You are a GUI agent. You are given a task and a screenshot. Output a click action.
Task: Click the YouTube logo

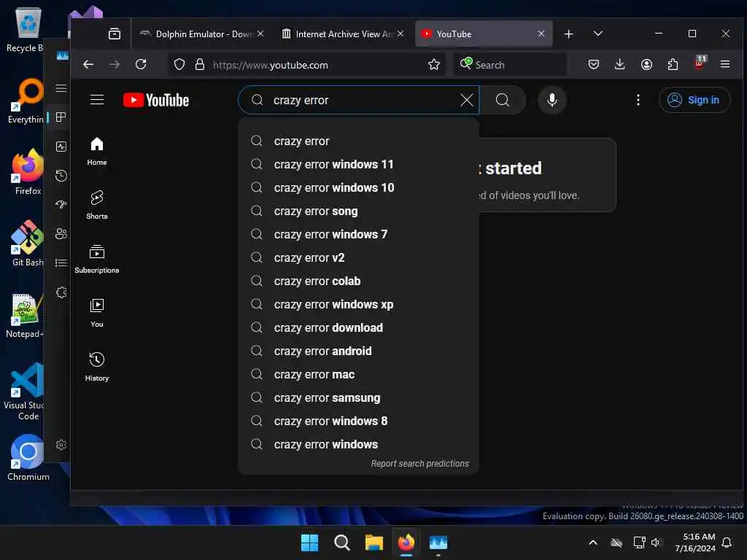156,100
